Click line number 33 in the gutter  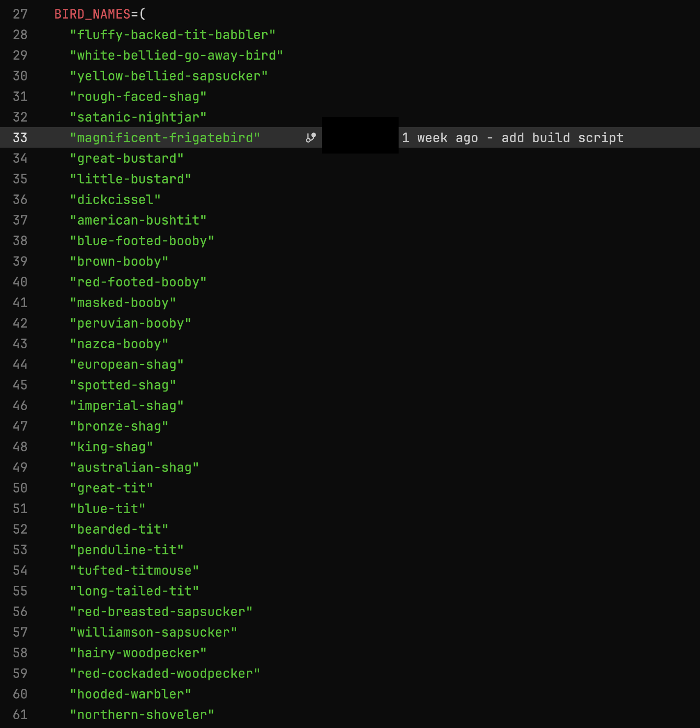pos(20,138)
